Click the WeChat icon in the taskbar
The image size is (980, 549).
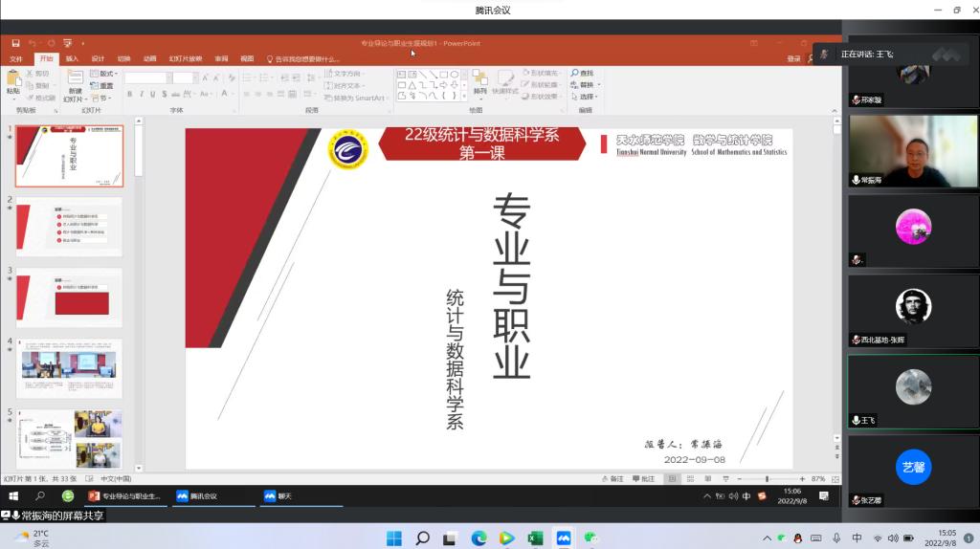[x=591, y=538]
